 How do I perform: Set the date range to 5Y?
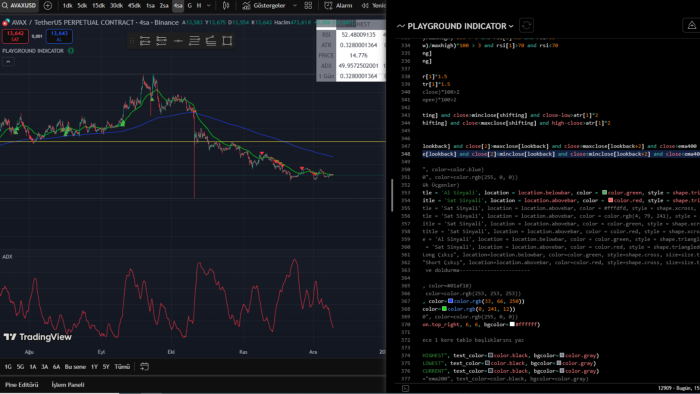pyautogui.click(x=106, y=367)
